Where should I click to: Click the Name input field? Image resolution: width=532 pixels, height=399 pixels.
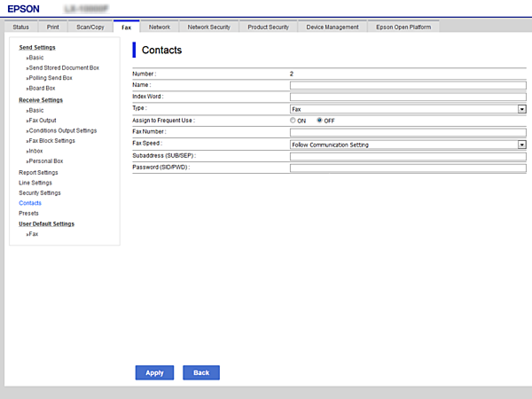[x=408, y=85]
